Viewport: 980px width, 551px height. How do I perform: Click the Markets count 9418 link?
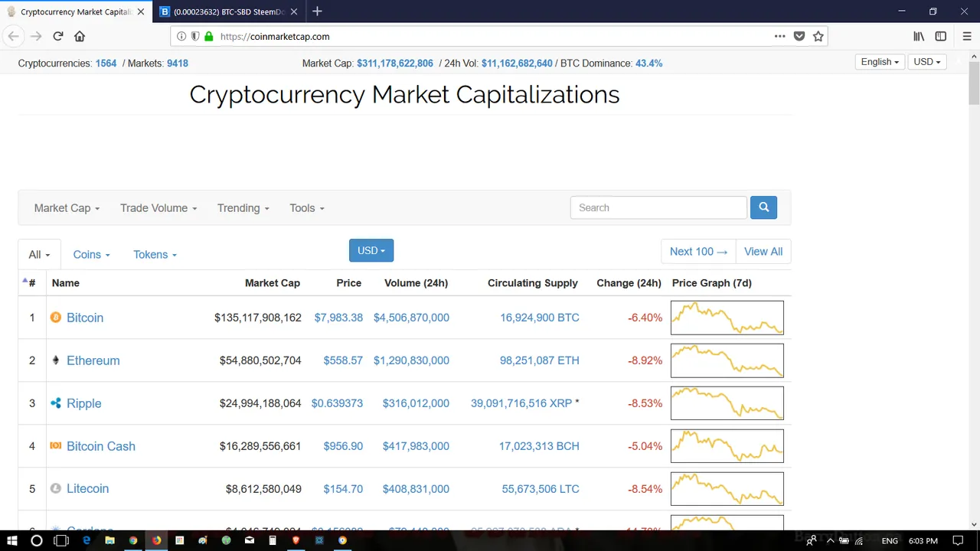click(178, 64)
